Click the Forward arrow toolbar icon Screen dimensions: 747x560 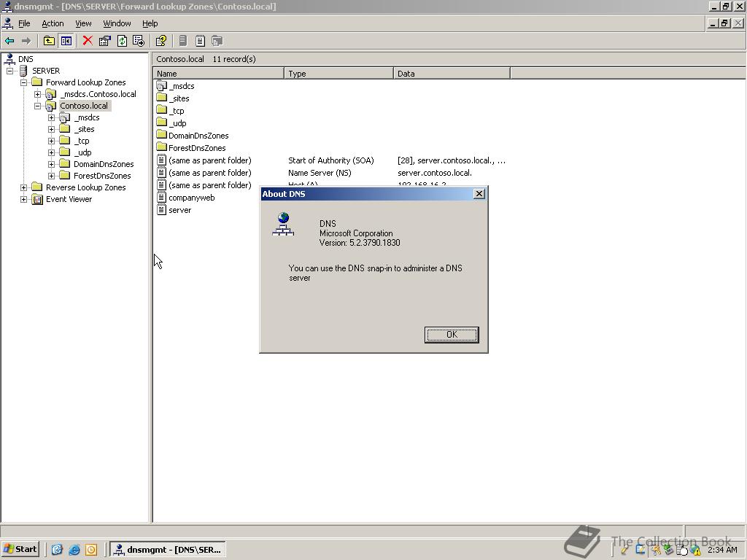tap(26, 41)
